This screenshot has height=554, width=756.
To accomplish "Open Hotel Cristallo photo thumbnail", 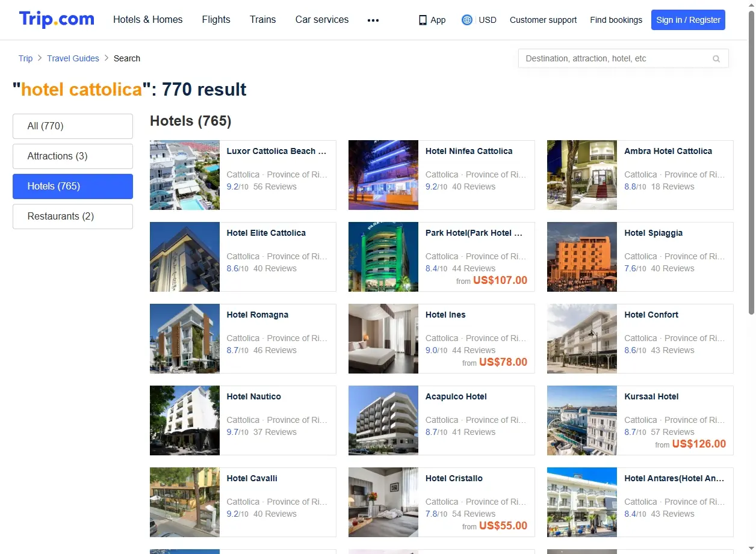I will 383,502.
